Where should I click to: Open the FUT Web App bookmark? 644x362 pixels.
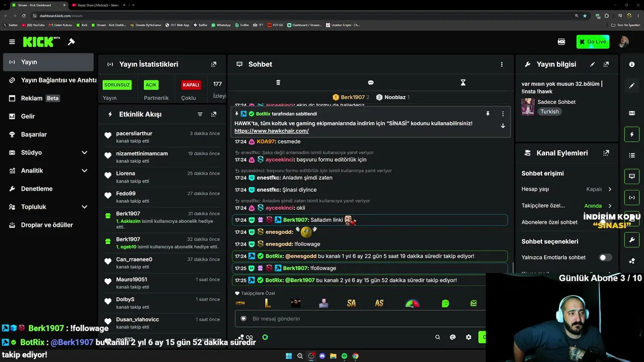(x=177, y=25)
